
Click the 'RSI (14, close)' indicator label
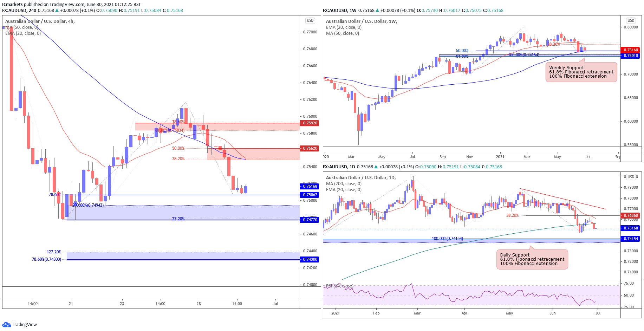pyautogui.click(x=340, y=286)
